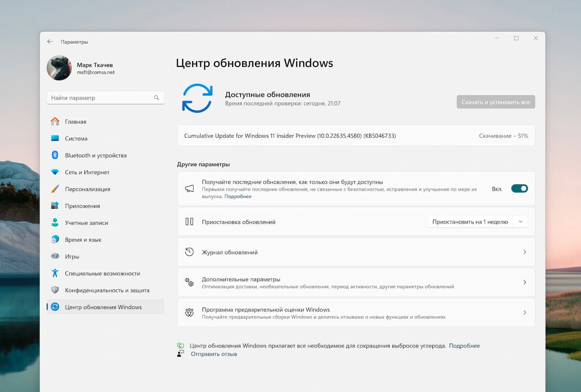The height and width of the screenshot is (392, 581).
Task: Select Центр обновления Windows sidebar item
Action: (105, 307)
